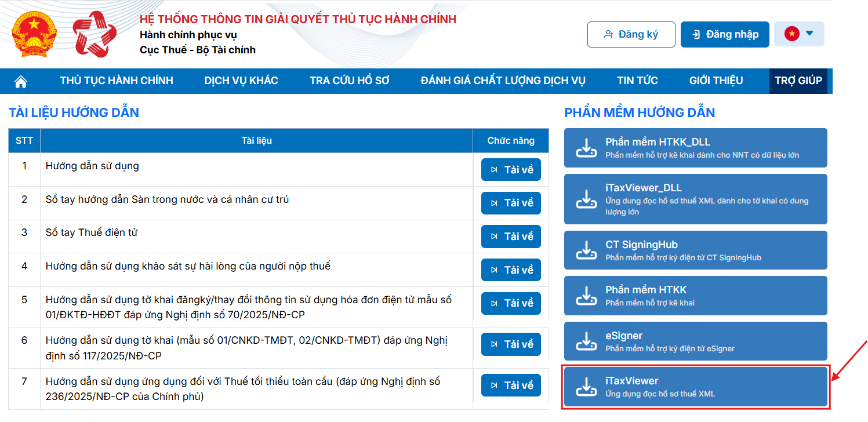The image size is (868, 422).
Task: Select the TRỢ GIÚP menu item
Action: [798, 81]
